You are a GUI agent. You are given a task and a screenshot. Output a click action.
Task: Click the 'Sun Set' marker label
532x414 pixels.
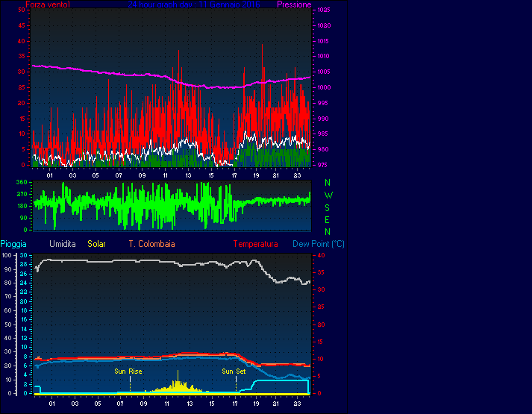pyautogui.click(x=234, y=371)
